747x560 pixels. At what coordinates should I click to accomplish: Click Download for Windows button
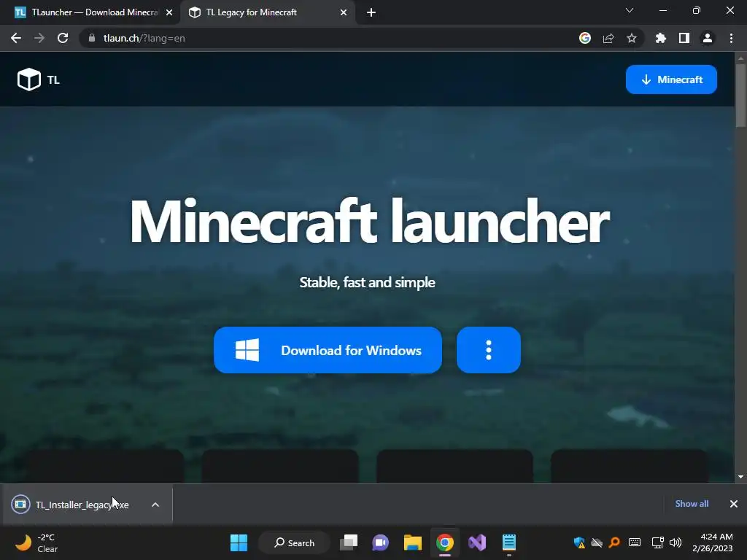(x=328, y=350)
